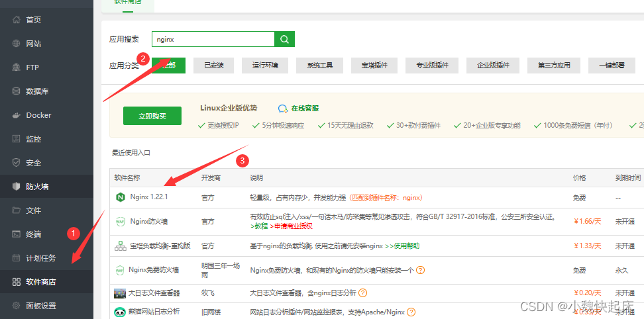Click the 软件名称 column header
The image size is (644, 319).
(x=127, y=178)
